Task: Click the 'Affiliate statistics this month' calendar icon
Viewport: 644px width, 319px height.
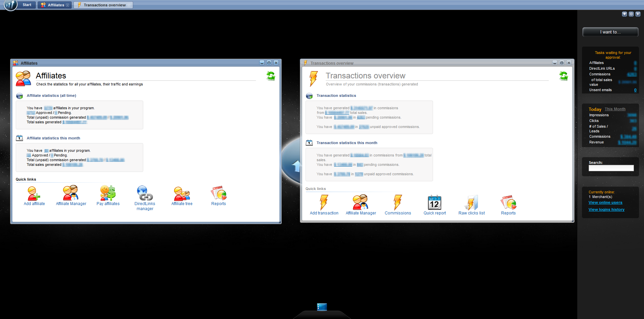Action: coord(19,138)
